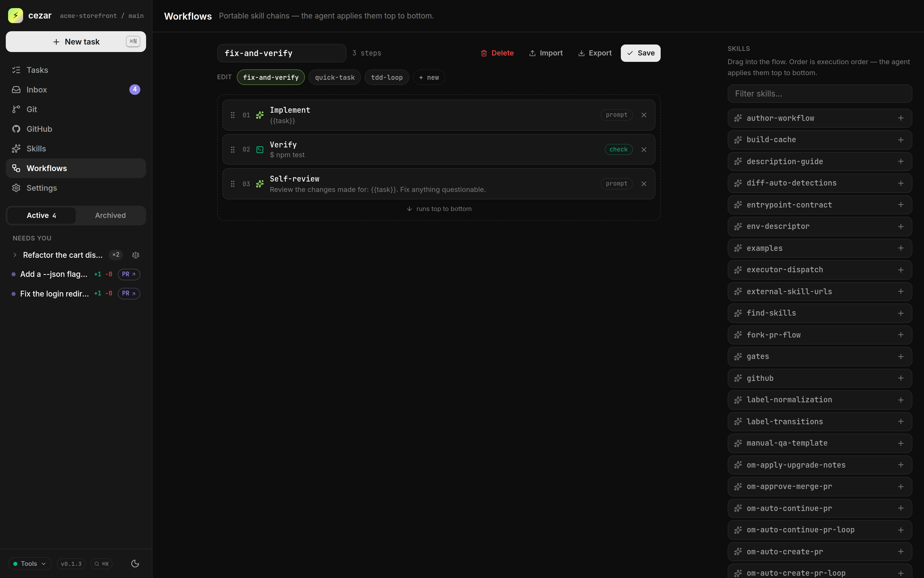The image size is (924, 578).
Task: Go to the Skills page
Action: [76, 149]
